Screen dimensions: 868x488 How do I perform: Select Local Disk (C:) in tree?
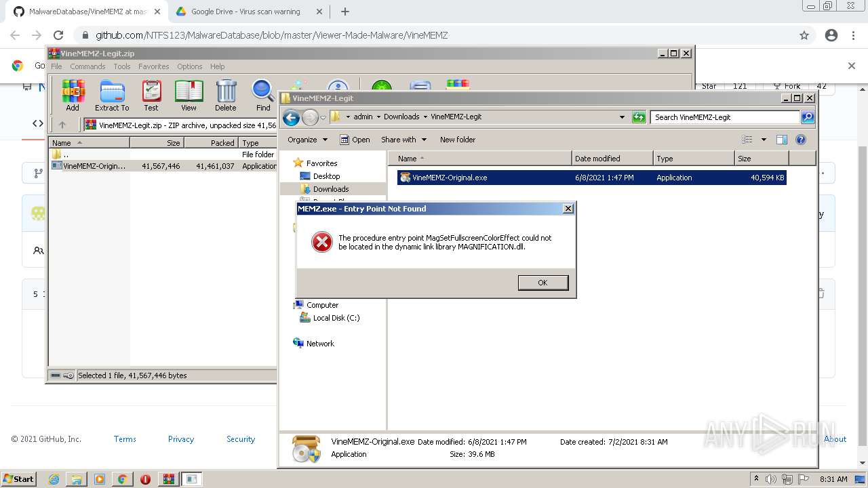(336, 318)
